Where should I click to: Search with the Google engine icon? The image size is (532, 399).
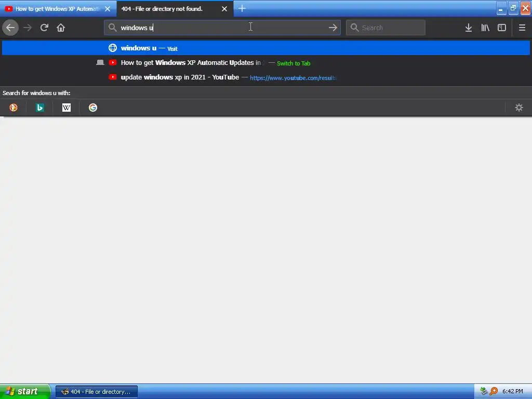93,108
